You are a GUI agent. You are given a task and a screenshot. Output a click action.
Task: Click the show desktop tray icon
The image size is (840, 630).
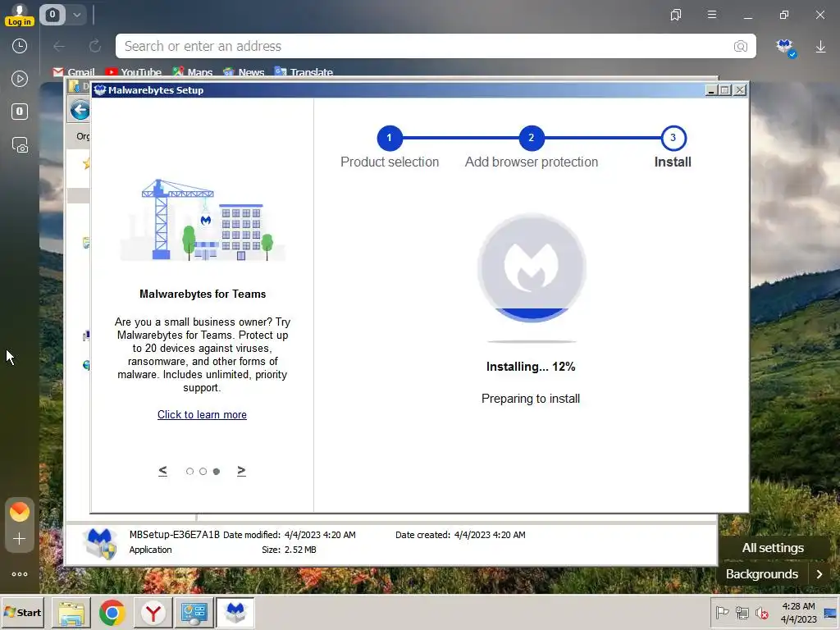pos(830,613)
